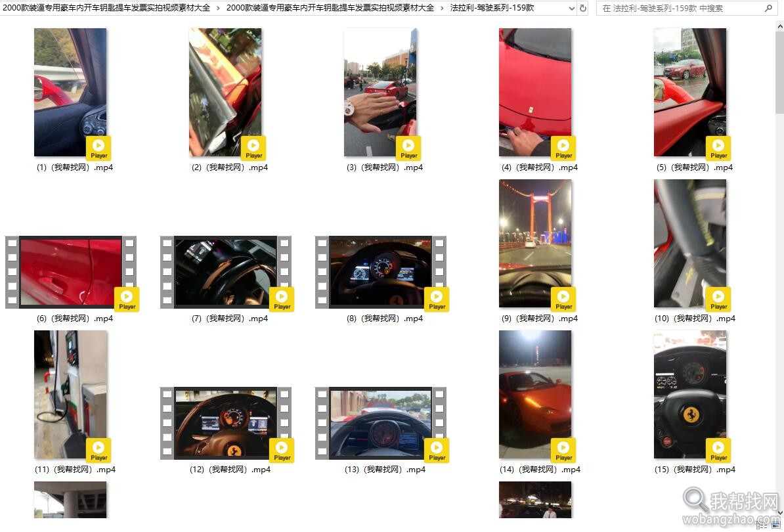This screenshot has width=784, height=532.
Task: Click the yellow Player badge on video (9)
Action: tap(563, 299)
